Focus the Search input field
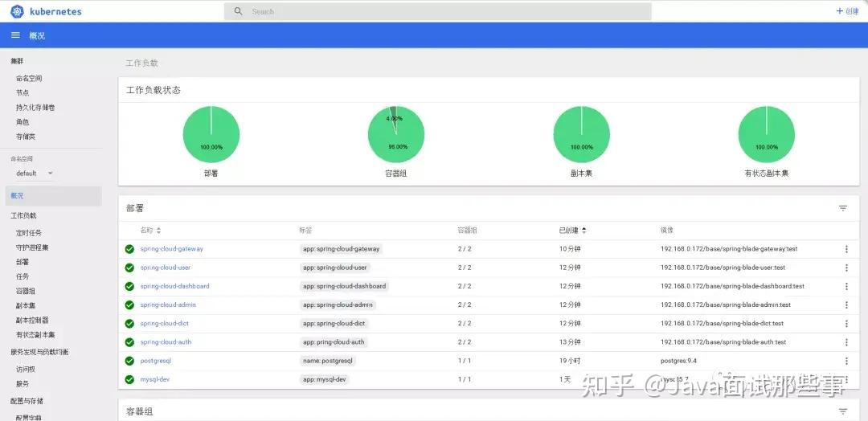Viewport: 868px width, 421px height. pyautogui.click(x=437, y=11)
